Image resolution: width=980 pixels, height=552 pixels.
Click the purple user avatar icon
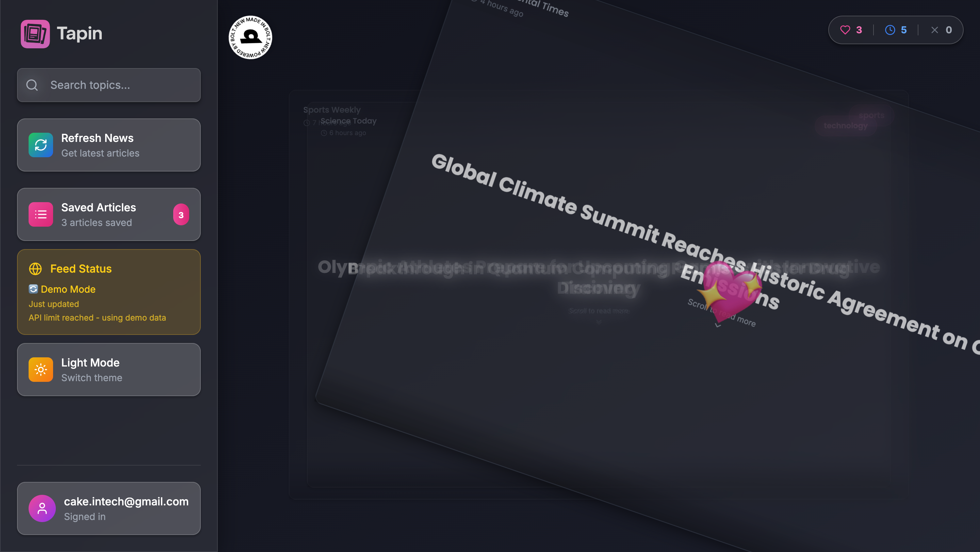42,508
